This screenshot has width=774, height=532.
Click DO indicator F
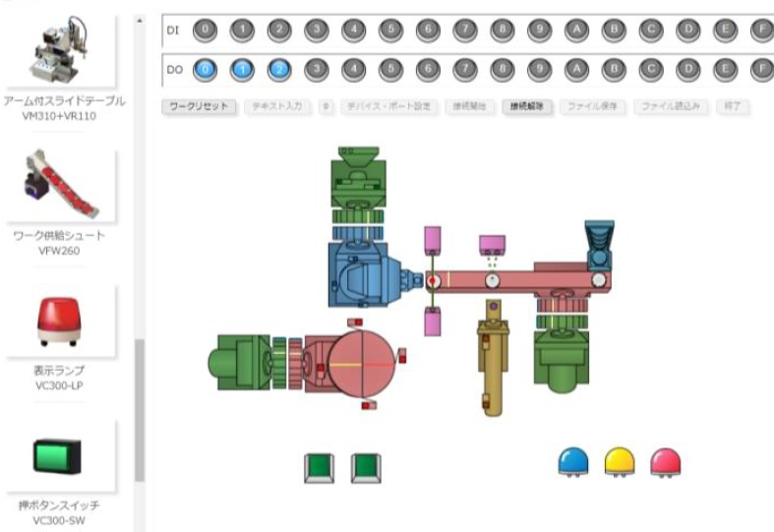761,70
